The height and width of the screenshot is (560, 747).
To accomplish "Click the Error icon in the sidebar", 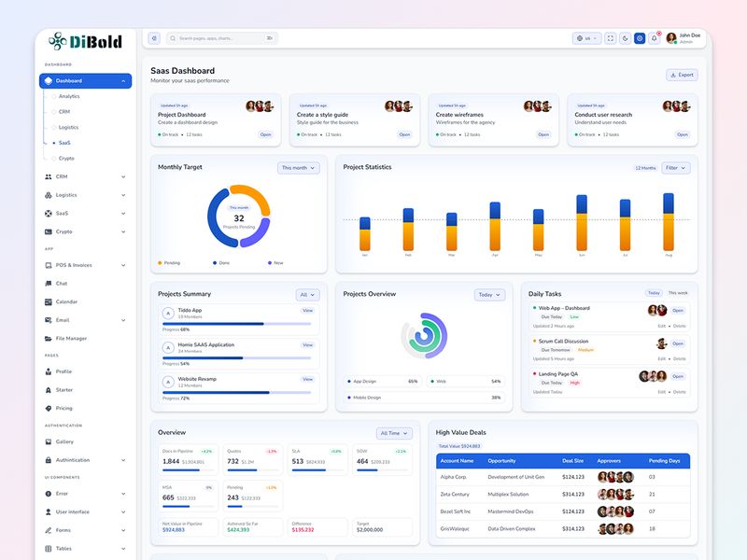I will tap(49, 494).
